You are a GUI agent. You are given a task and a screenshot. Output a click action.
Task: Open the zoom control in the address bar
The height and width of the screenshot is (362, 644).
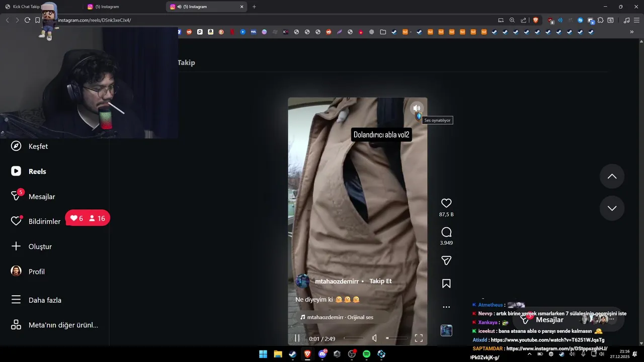(512, 20)
